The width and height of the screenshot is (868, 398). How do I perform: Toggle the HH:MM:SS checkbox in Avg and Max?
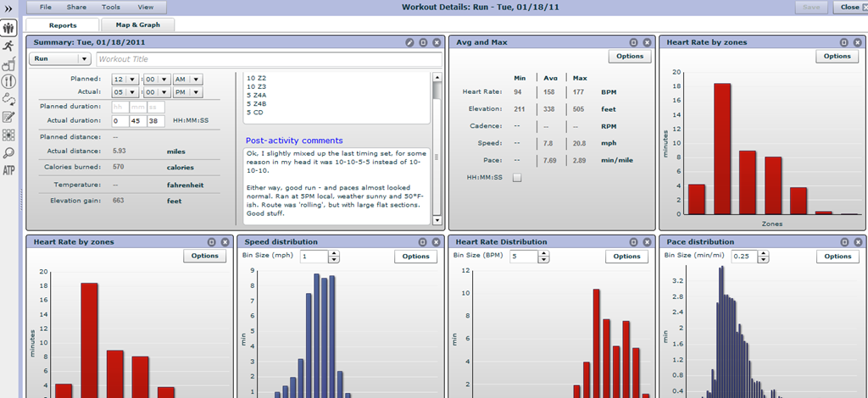coord(517,178)
